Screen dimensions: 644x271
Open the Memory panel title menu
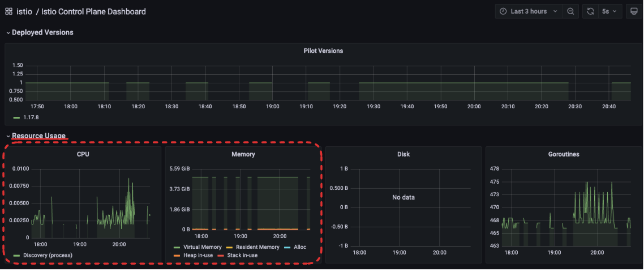pos(243,154)
